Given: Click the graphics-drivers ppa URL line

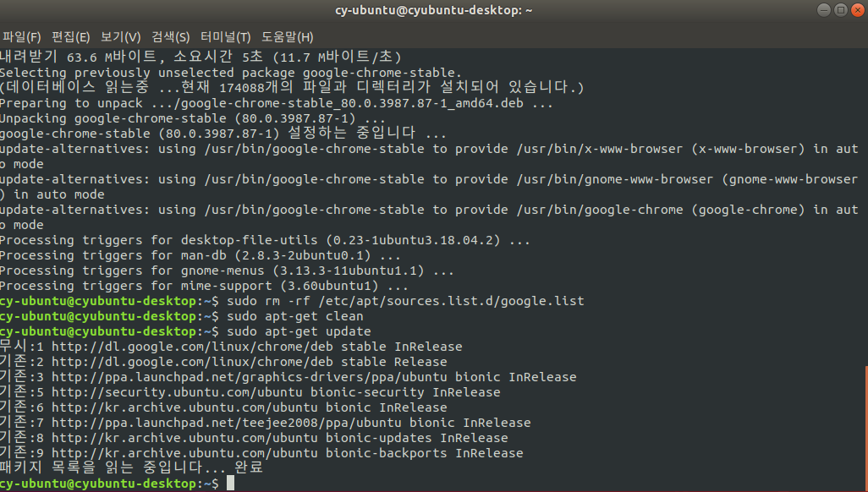Looking at the screenshot, I should tap(288, 377).
